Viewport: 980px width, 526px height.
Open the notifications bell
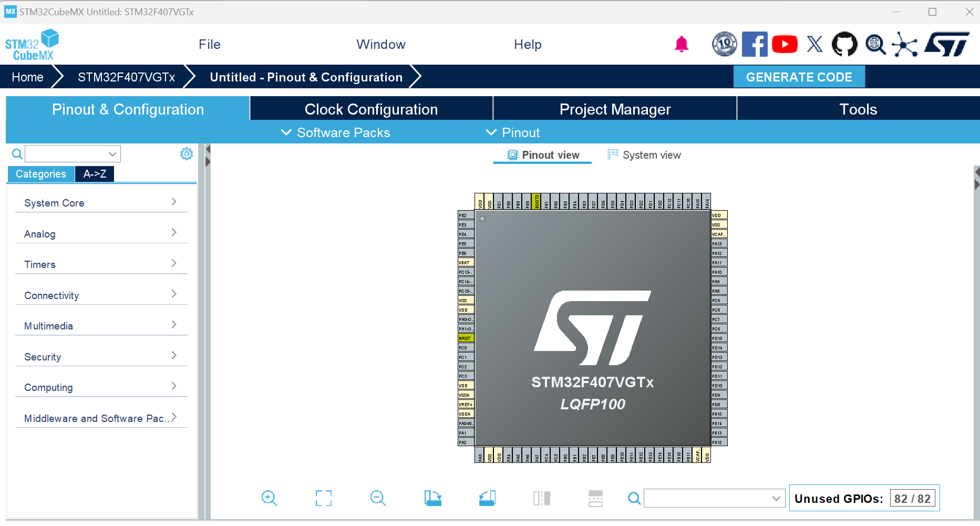click(682, 44)
